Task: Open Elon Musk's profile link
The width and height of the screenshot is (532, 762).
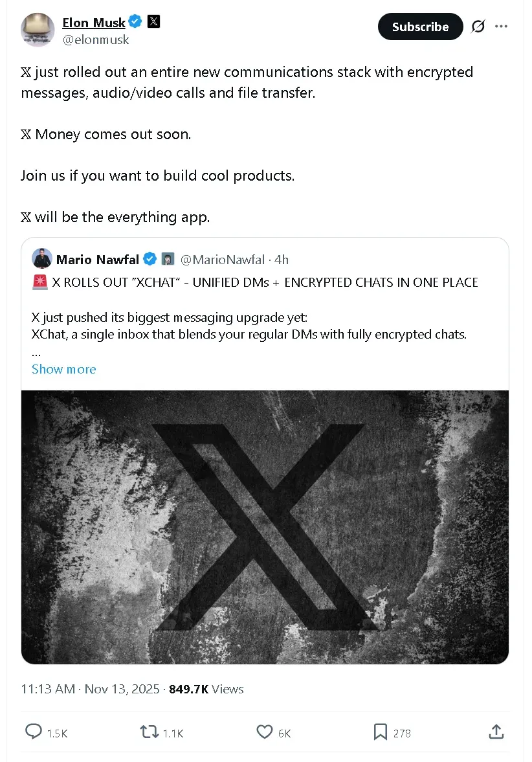Action: point(94,23)
